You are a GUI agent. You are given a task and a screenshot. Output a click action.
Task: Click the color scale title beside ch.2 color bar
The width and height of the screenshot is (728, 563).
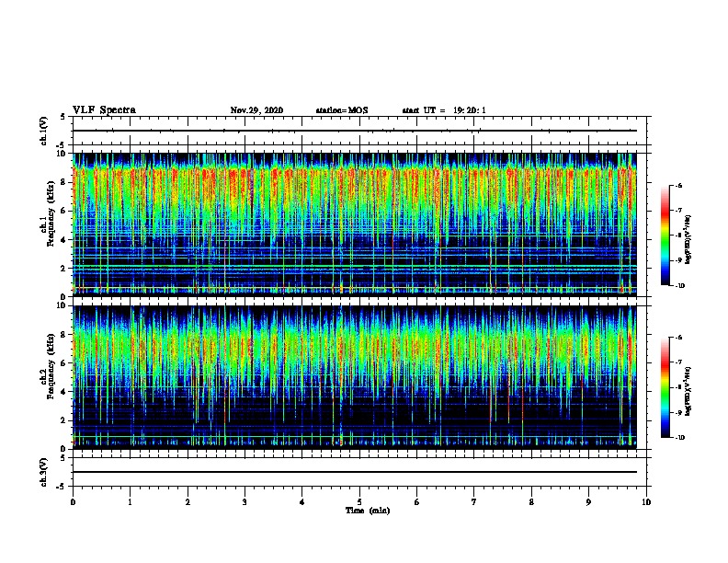688,391
